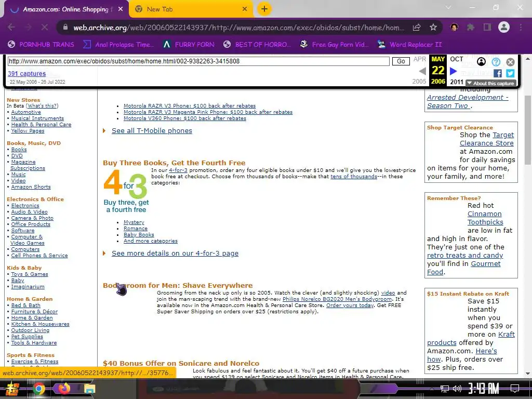The image size is (532, 399).
Task: Click the Wayback Machine URL input field
Action: pos(198,61)
